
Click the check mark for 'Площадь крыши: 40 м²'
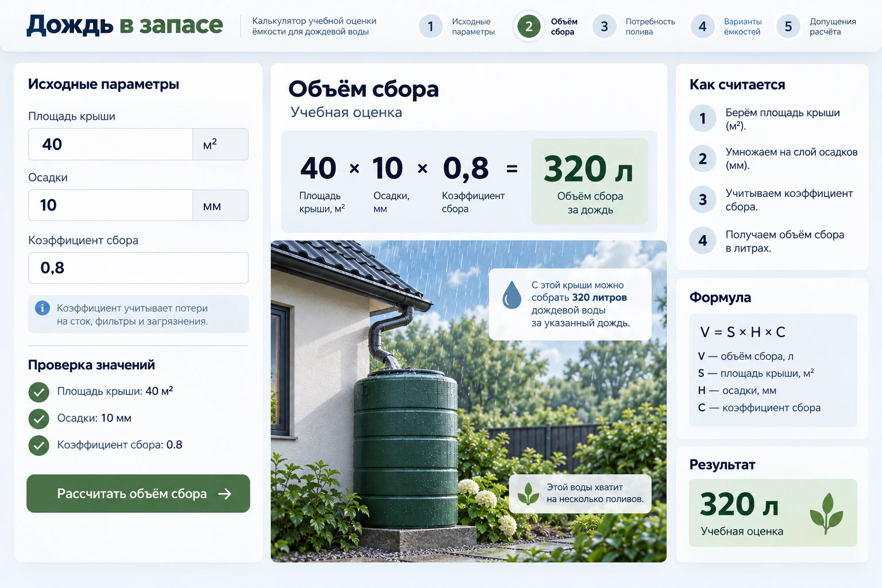coord(38,392)
